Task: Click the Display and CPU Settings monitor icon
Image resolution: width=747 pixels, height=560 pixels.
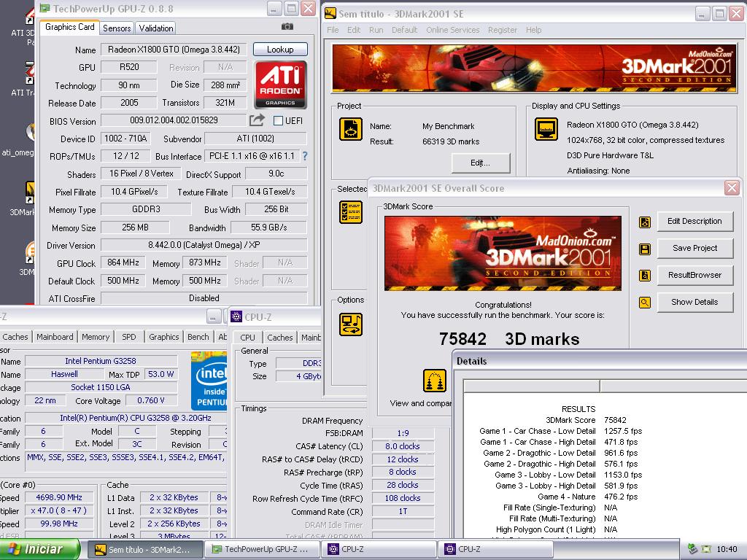Action: (x=546, y=129)
